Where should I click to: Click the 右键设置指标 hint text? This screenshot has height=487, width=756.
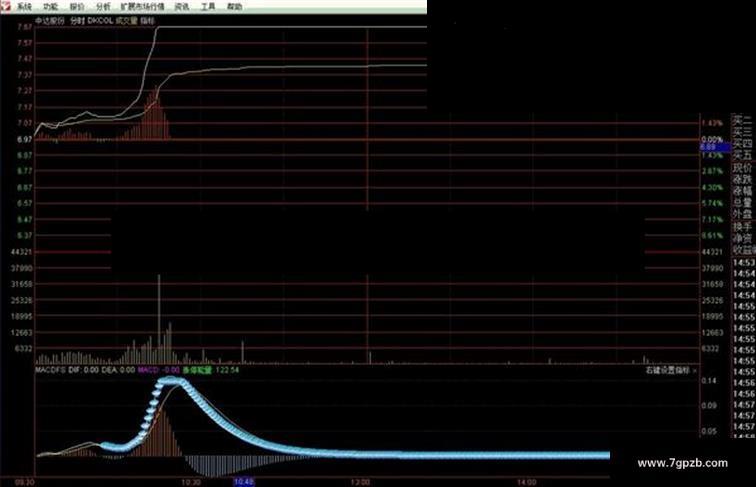pos(668,370)
